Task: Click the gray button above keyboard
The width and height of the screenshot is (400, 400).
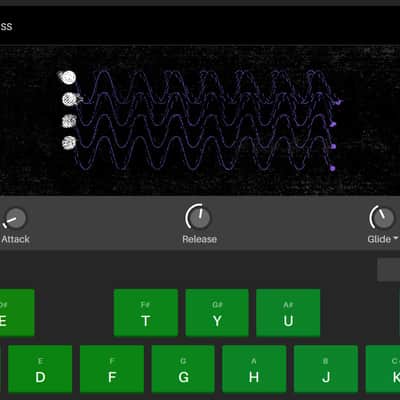Action: pyautogui.click(x=389, y=269)
